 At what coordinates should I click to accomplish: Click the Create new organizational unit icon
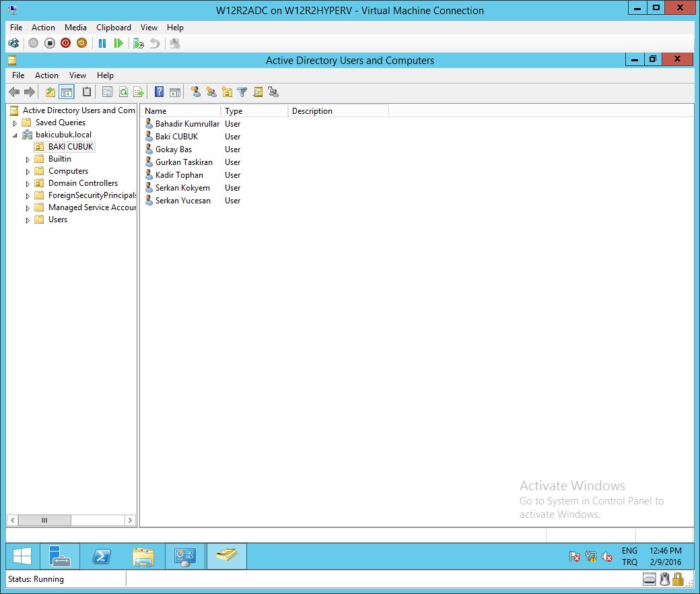tap(227, 92)
